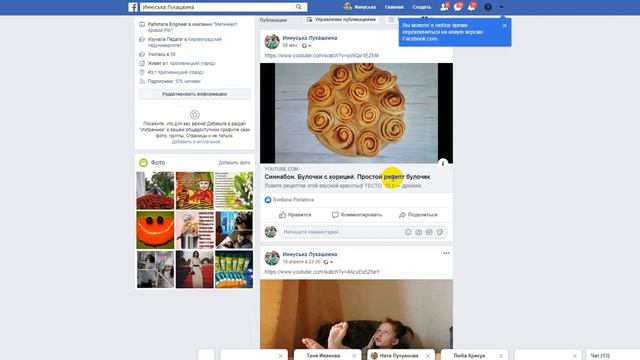Open the Таня Иванова chat tab

(x=323, y=356)
